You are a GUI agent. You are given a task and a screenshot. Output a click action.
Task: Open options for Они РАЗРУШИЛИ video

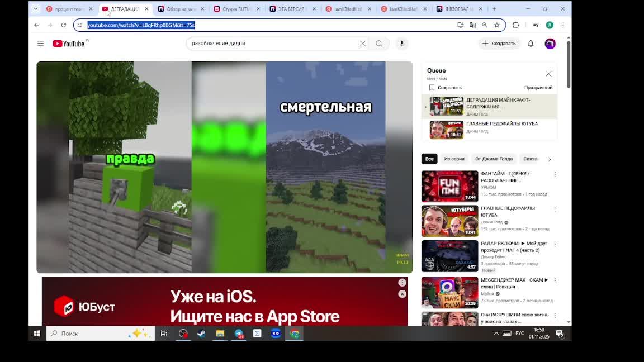[x=555, y=316]
